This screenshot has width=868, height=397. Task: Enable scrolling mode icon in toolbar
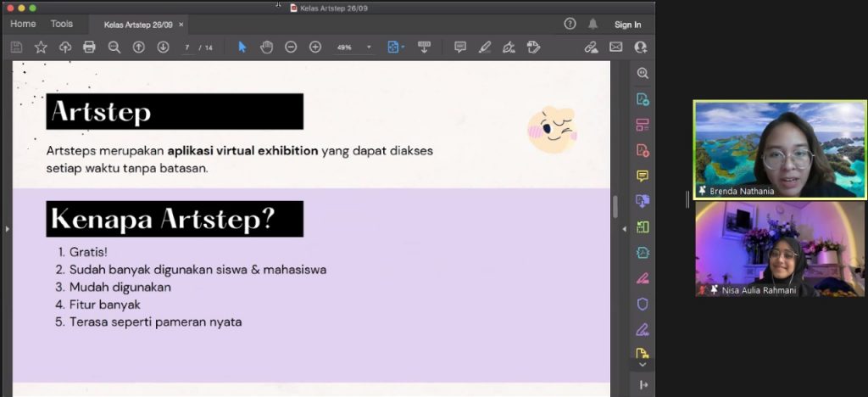tap(424, 47)
